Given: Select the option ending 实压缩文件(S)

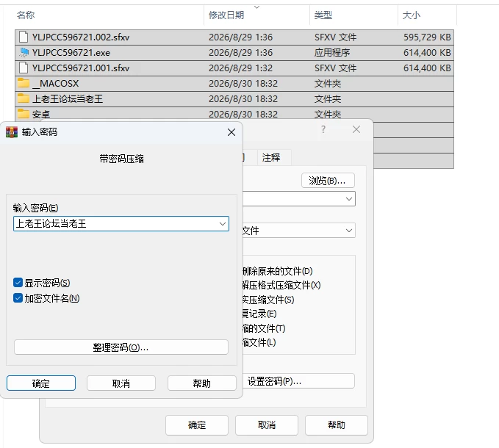Looking at the screenshot, I should (x=268, y=300).
